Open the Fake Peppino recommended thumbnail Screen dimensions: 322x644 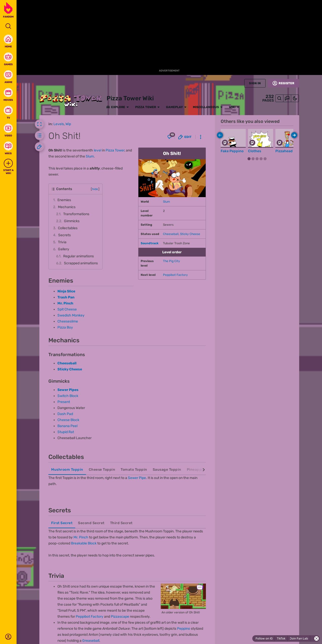[x=233, y=138]
